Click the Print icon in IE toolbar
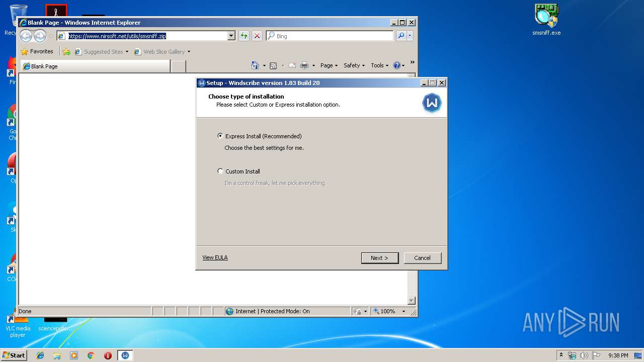Viewport: 644px width, 362px height. point(304,65)
